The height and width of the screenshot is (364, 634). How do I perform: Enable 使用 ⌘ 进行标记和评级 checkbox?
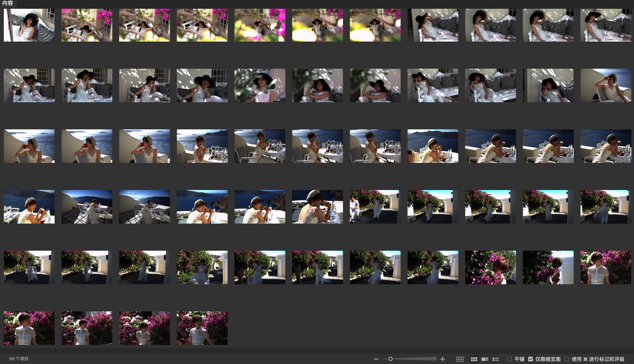(567, 359)
